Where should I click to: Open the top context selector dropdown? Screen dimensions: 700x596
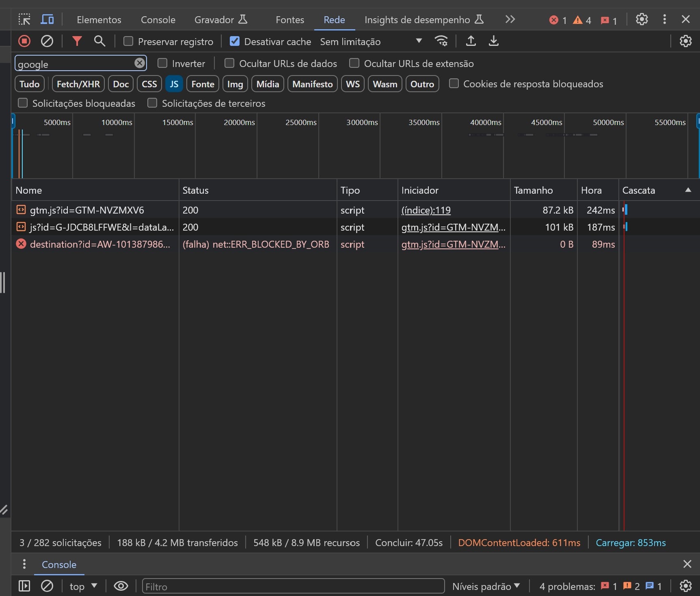coord(83,586)
